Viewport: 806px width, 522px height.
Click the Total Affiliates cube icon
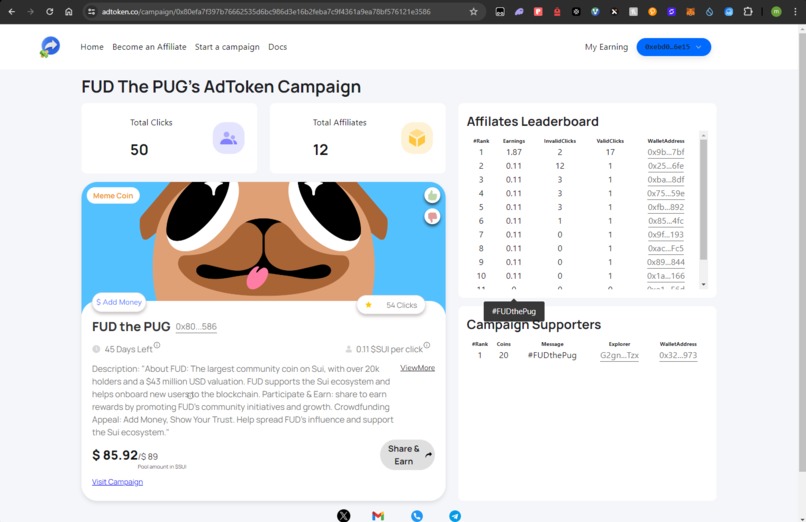pos(416,138)
